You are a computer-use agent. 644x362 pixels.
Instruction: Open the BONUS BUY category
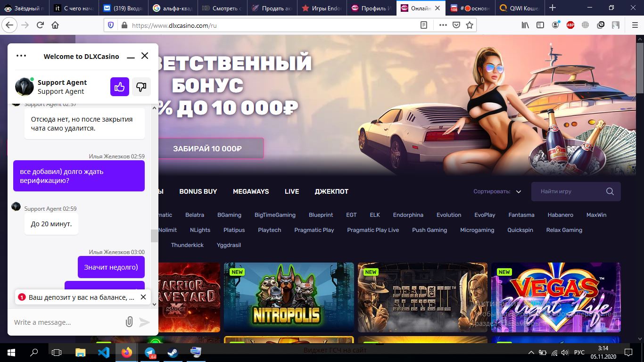198,191
